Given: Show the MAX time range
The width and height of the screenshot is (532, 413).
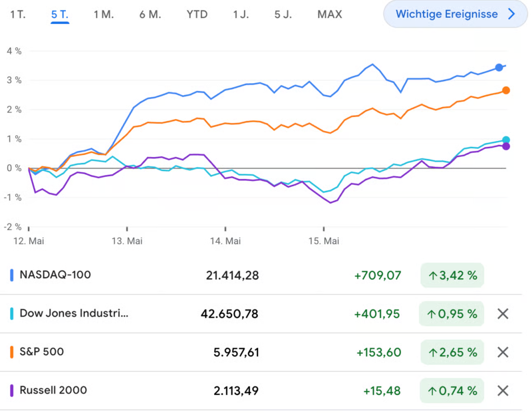Looking at the screenshot, I should (x=329, y=15).
